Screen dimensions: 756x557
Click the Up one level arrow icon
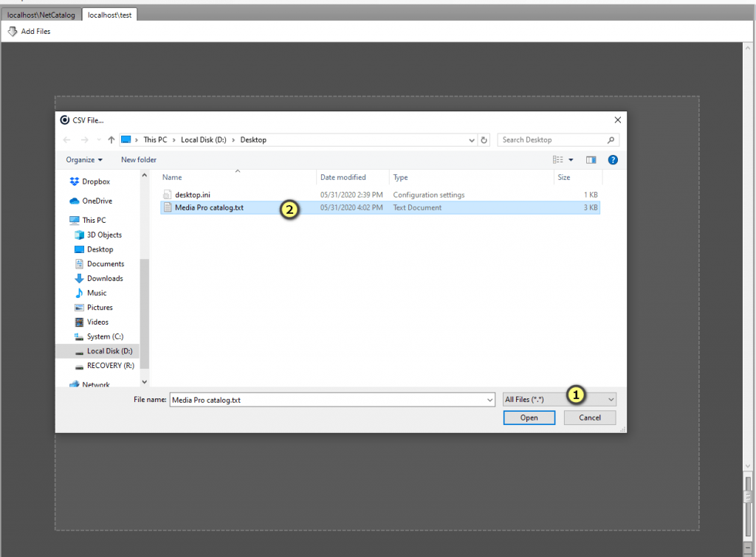111,140
